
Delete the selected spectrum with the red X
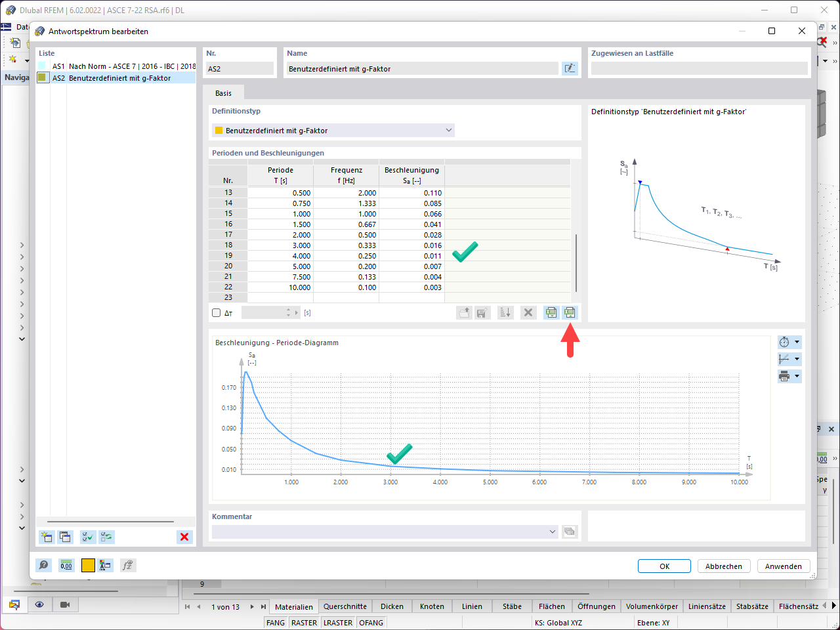point(184,537)
